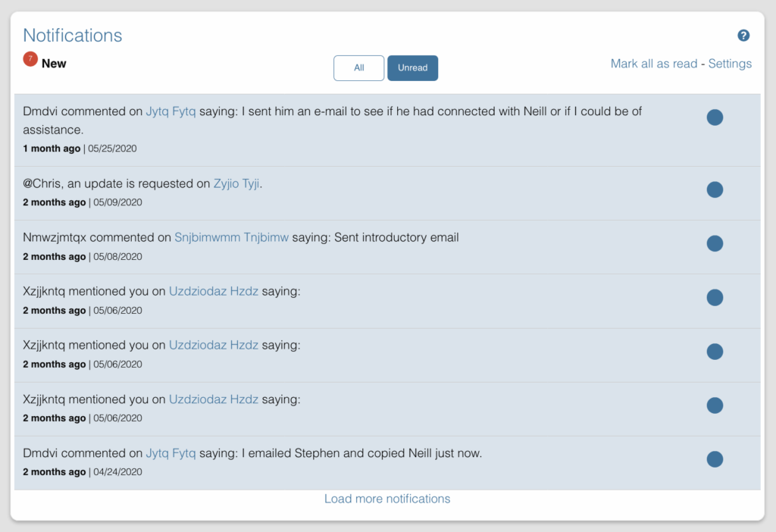Mark all notifications as read

653,64
